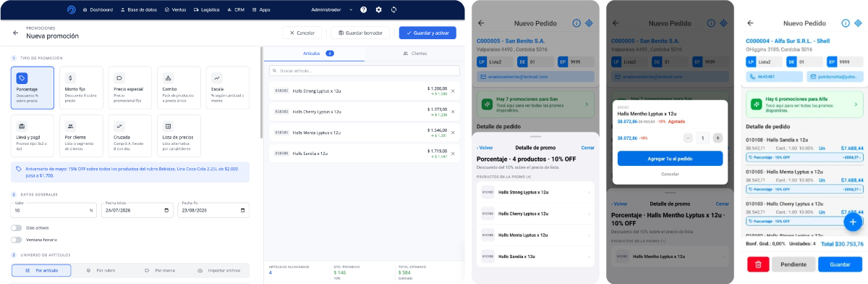This screenshot has height=284, width=868.
Task: Tap the back arrow on the Alfa Sur order screen
Action: [x=749, y=23]
